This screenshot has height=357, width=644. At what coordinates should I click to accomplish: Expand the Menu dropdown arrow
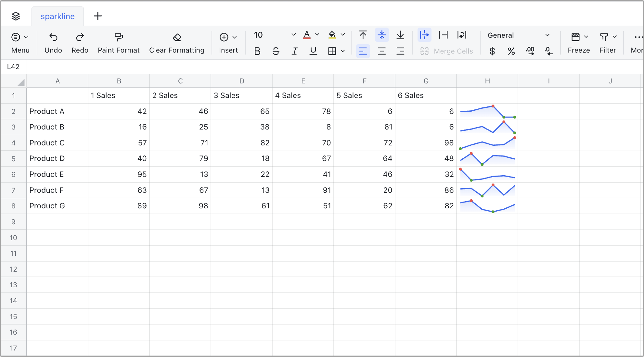[26, 37]
